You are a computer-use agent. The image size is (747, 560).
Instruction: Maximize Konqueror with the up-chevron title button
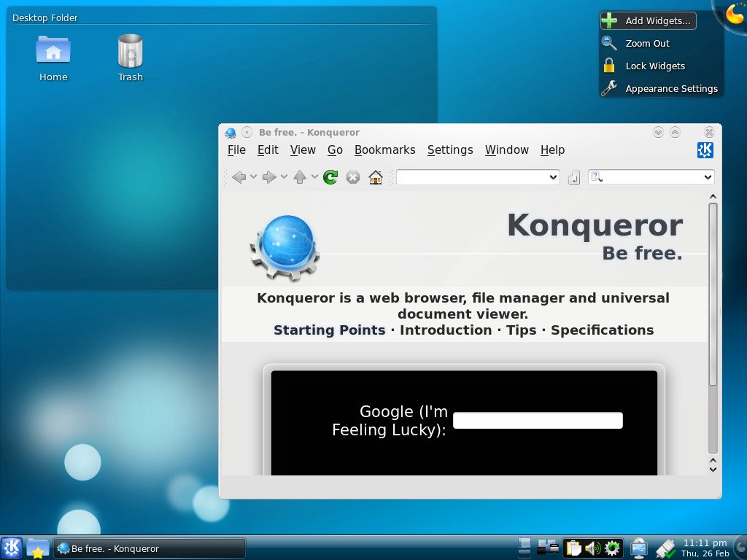(x=675, y=133)
